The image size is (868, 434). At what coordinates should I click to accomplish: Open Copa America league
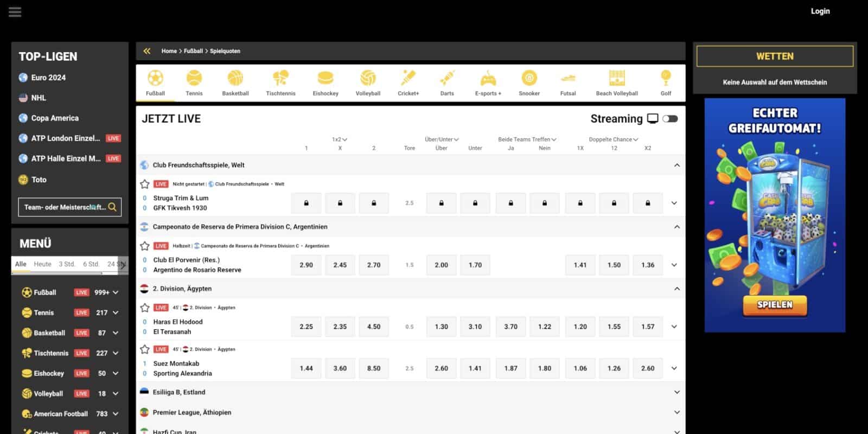coord(55,118)
